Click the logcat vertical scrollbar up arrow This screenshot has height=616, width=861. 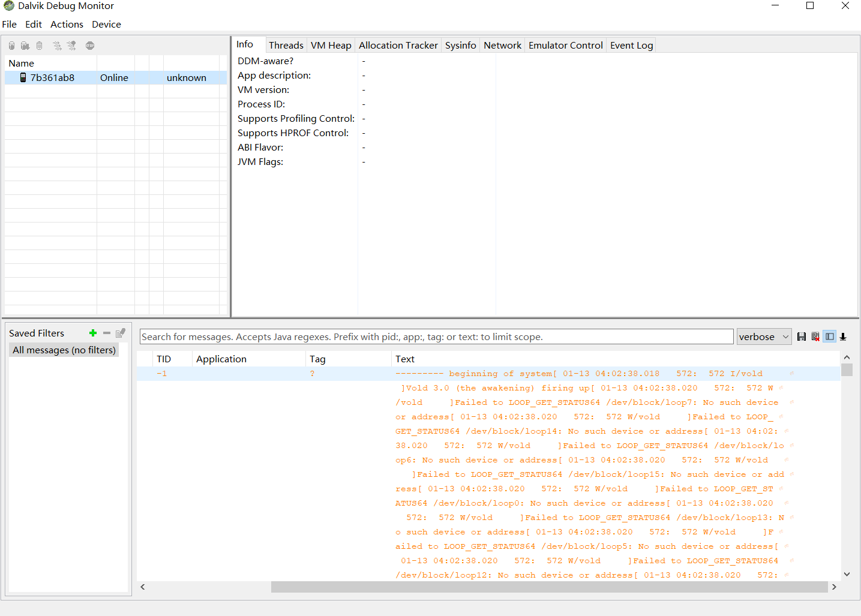click(x=847, y=357)
